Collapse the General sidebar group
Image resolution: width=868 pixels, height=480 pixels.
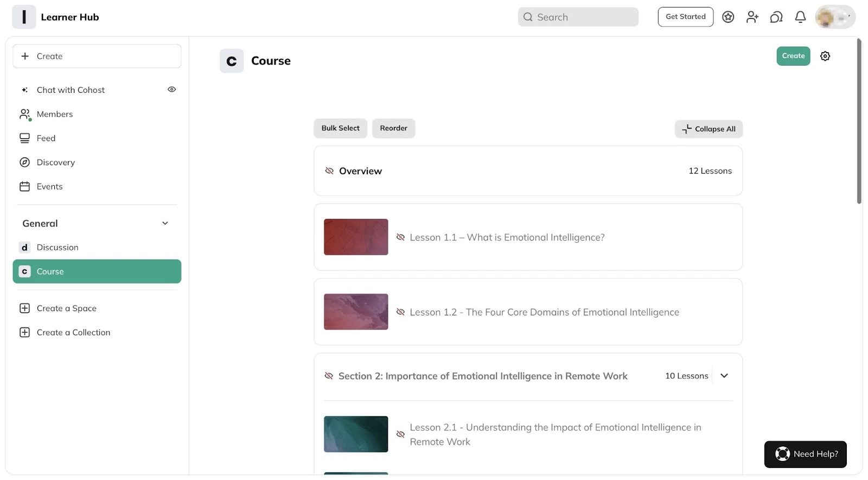click(x=165, y=223)
